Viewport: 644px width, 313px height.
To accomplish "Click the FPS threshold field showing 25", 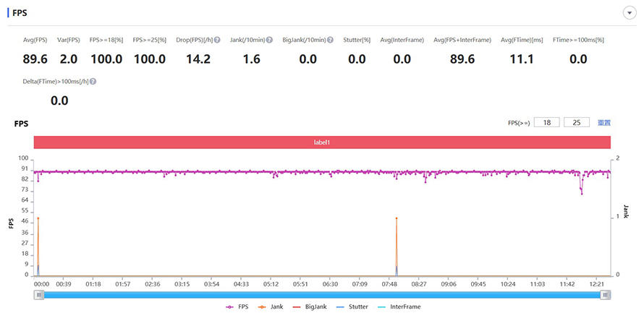I will (577, 123).
